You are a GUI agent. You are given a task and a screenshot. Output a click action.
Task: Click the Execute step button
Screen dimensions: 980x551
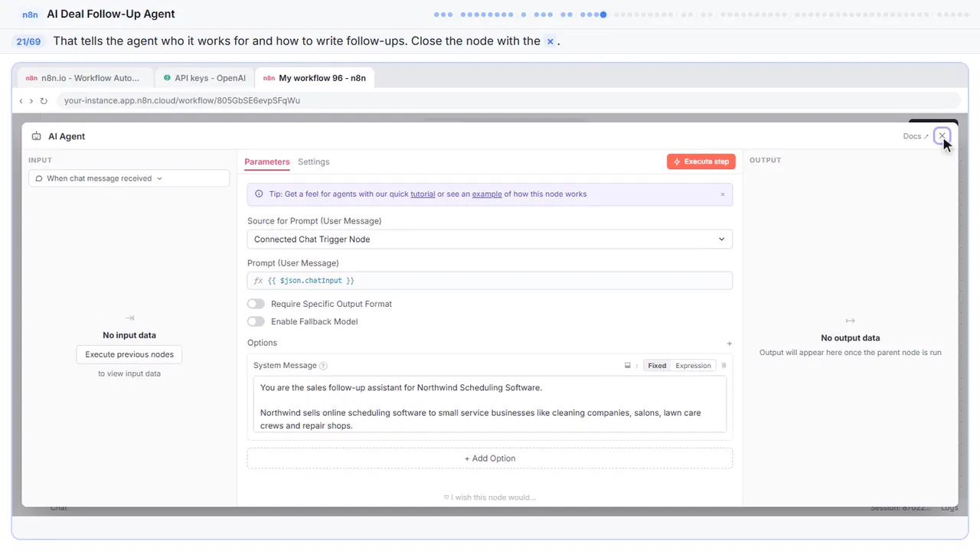click(x=701, y=161)
